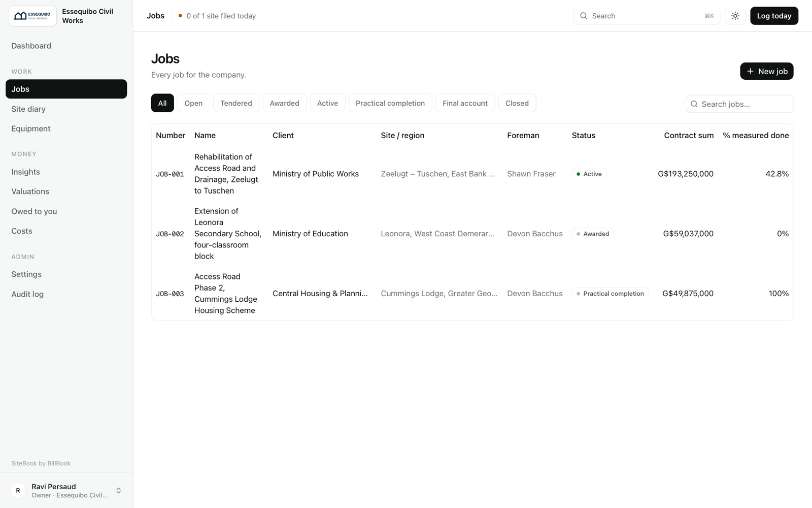The height and width of the screenshot is (508, 812).
Task: Open job JOB-001
Action: coord(170,174)
